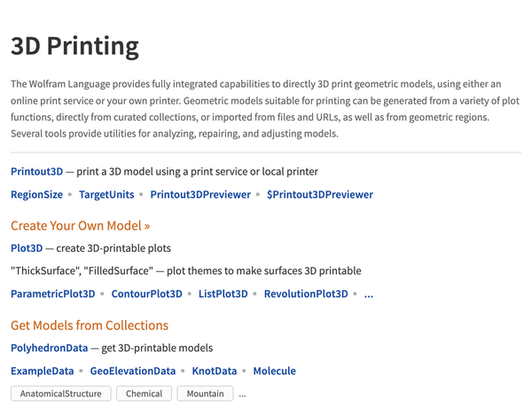Open the ParametricPlot3D link
Viewport: 532px width, 414px height.
coord(53,293)
